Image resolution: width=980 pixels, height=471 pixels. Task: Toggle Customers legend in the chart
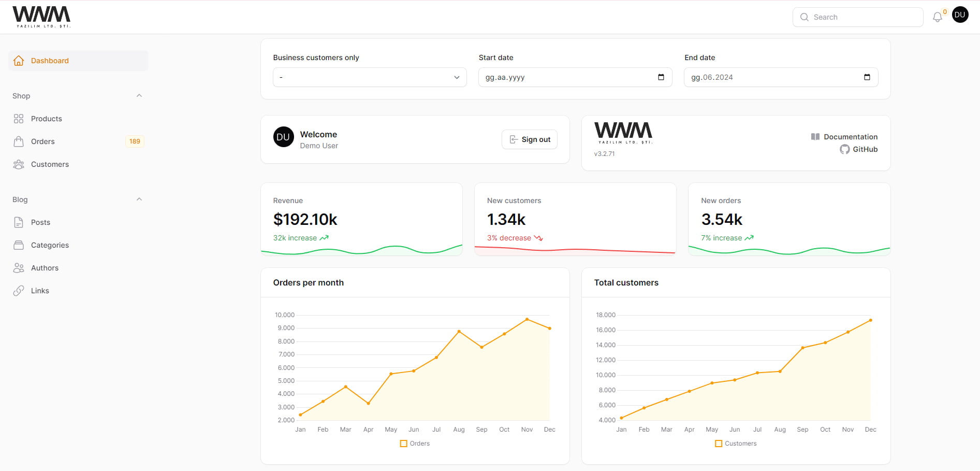735,444
